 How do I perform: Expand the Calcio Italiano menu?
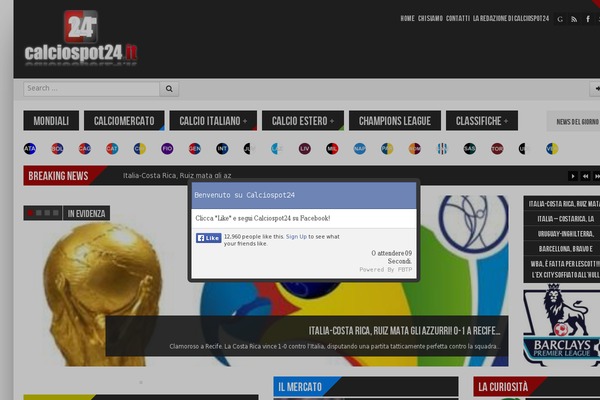coord(213,121)
